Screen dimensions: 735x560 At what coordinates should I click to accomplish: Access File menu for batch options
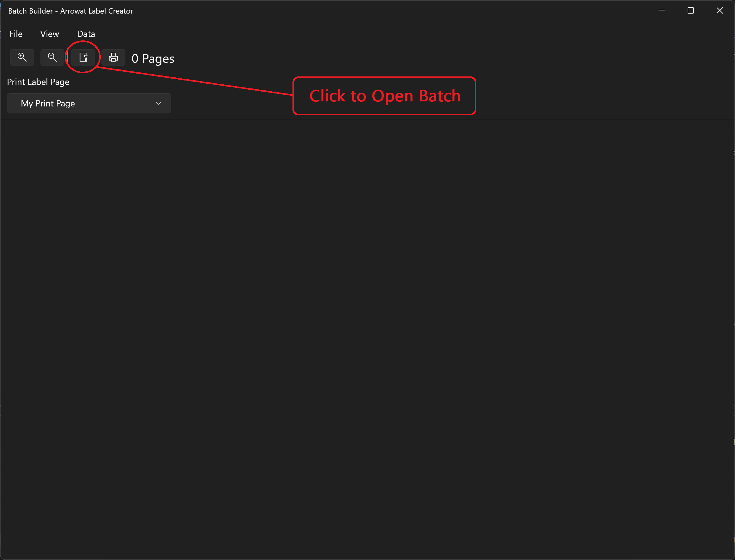(x=16, y=33)
